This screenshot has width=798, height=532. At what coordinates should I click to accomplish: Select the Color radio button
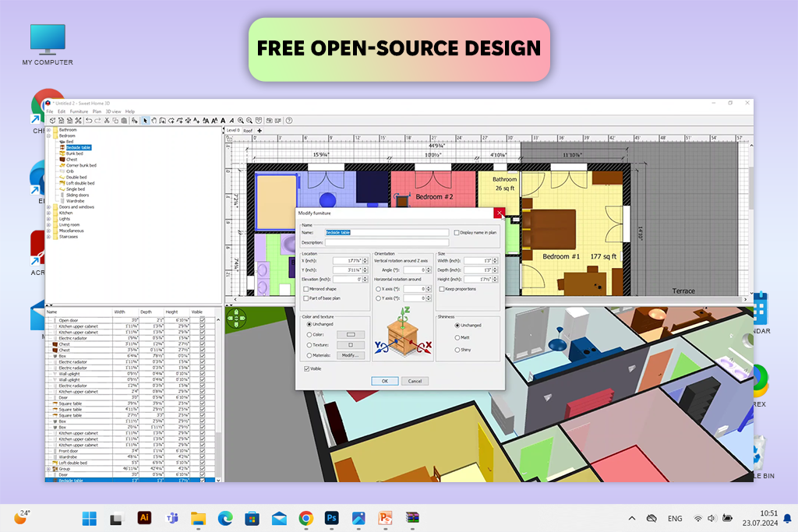309,335
